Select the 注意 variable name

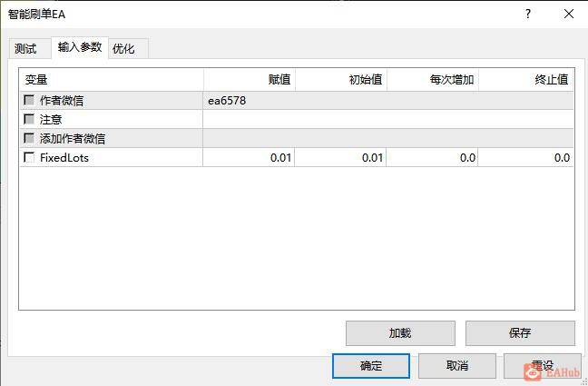click(51, 119)
